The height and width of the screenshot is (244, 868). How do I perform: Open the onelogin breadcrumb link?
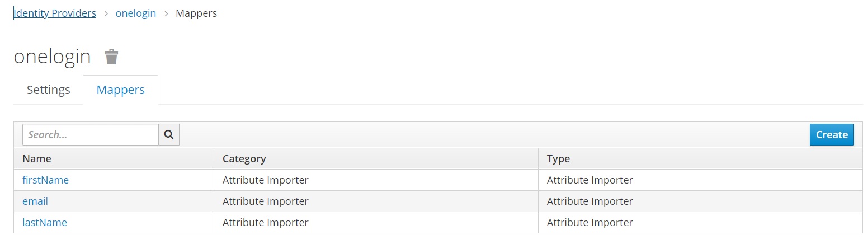pyautogui.click(x=136, y=13)
